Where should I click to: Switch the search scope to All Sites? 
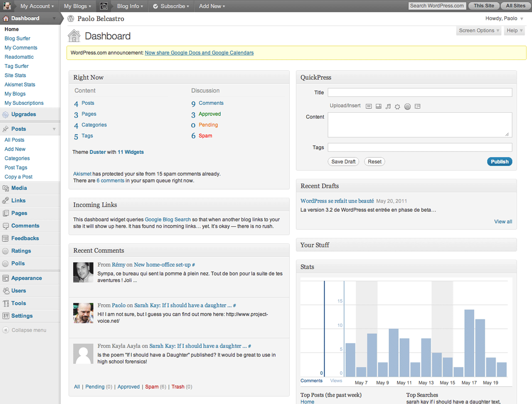click(x=515, y=6)
